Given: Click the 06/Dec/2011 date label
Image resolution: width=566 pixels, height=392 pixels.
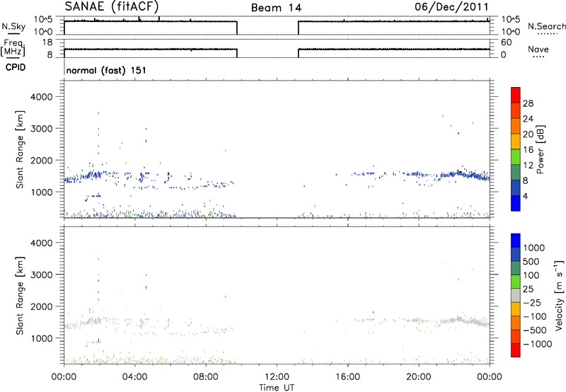Looking at the screenshot, I should coord(451,6).
